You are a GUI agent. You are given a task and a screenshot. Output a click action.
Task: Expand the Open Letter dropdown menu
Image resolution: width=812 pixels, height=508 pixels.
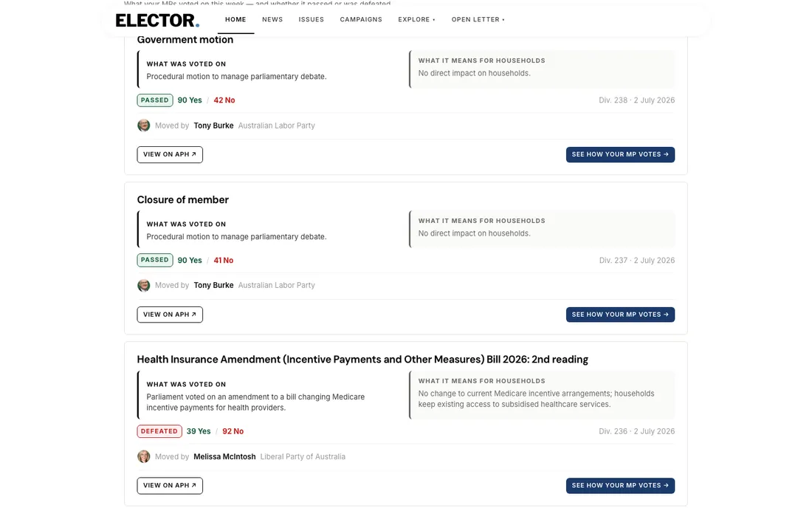(478, 20)
